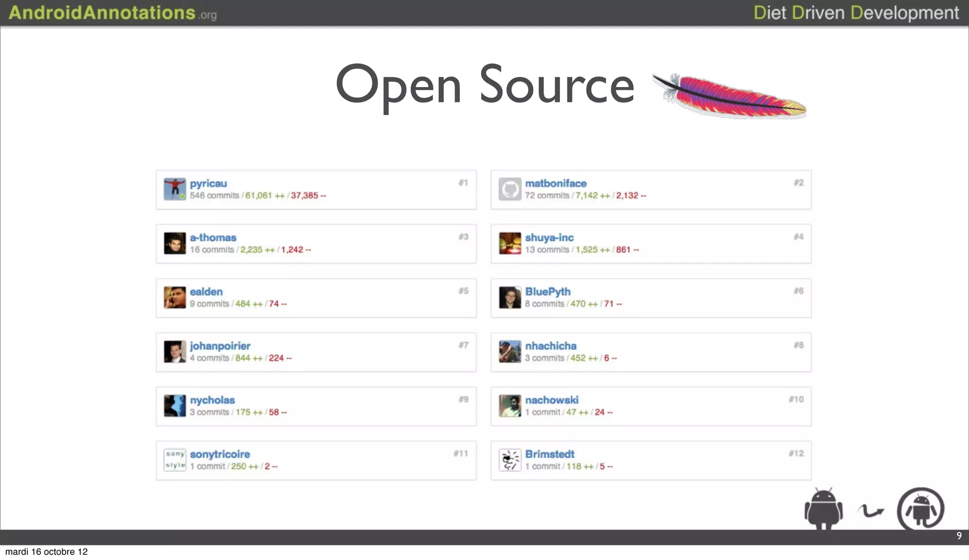
Task: Click '7,142 ++' additions count
Action: (x=592, y=195)
